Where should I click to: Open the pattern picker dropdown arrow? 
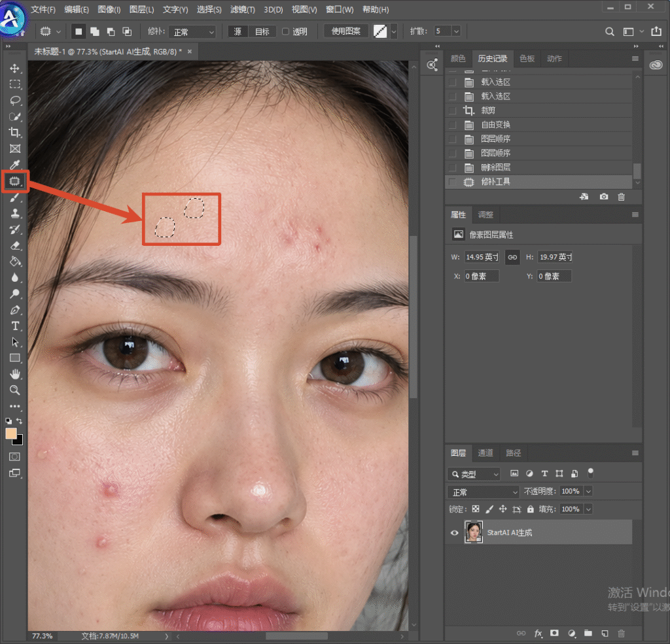(394, 31)
